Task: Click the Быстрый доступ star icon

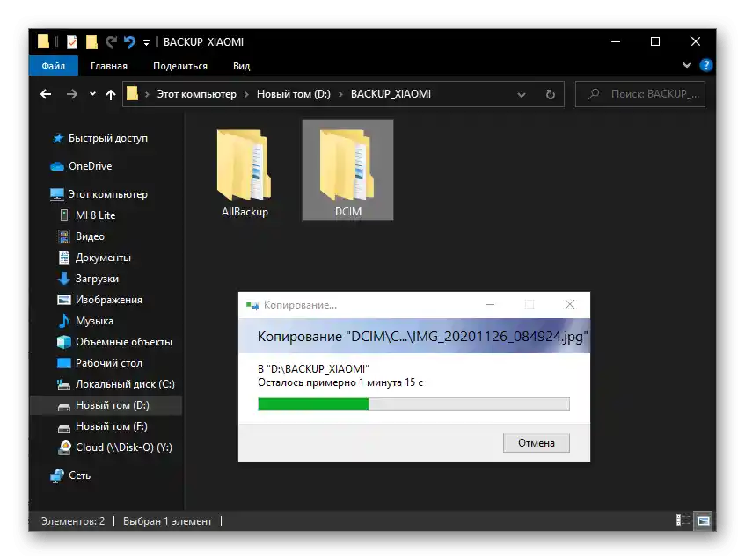Action: point(57,138)
